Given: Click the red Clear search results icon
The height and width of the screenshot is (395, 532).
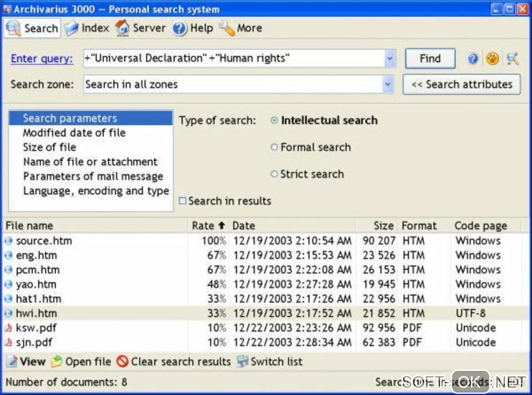Looking at the screenshot, I should point(122,362).
